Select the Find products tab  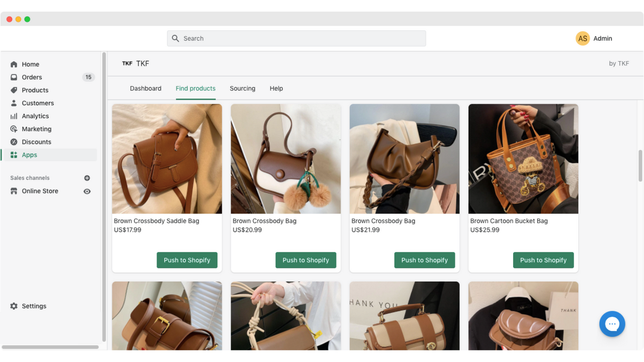tap(196, 88)
